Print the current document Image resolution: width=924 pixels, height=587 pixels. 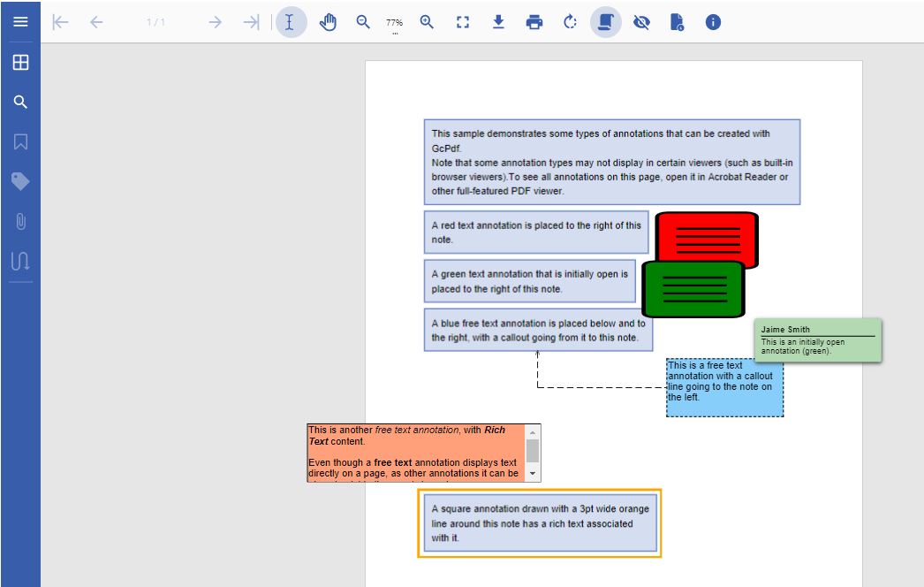coord(534,22)
